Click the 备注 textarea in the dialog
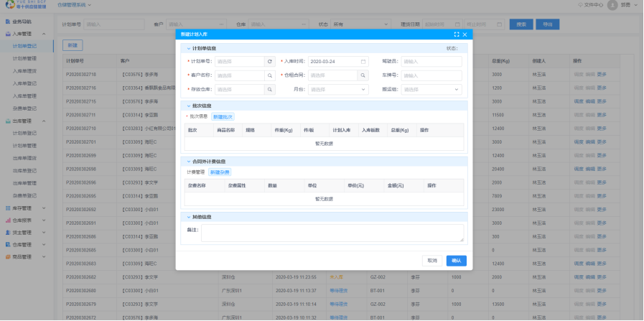Viewport: 644px width, 321px height. click(332, 233)
